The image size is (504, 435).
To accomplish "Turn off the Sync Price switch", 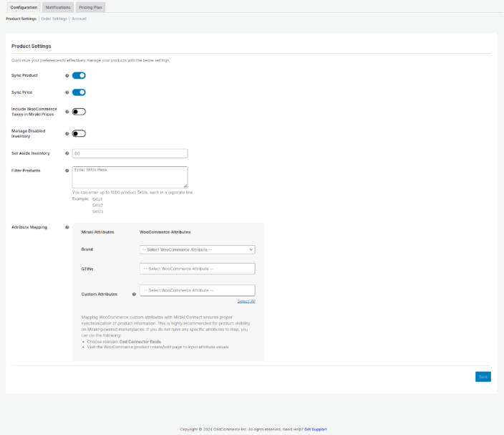I will (79, 92).
